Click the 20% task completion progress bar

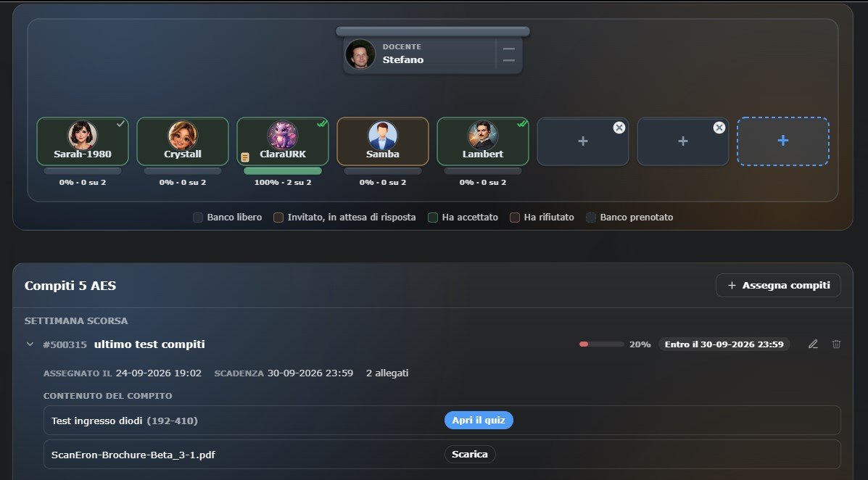(601, 344)
